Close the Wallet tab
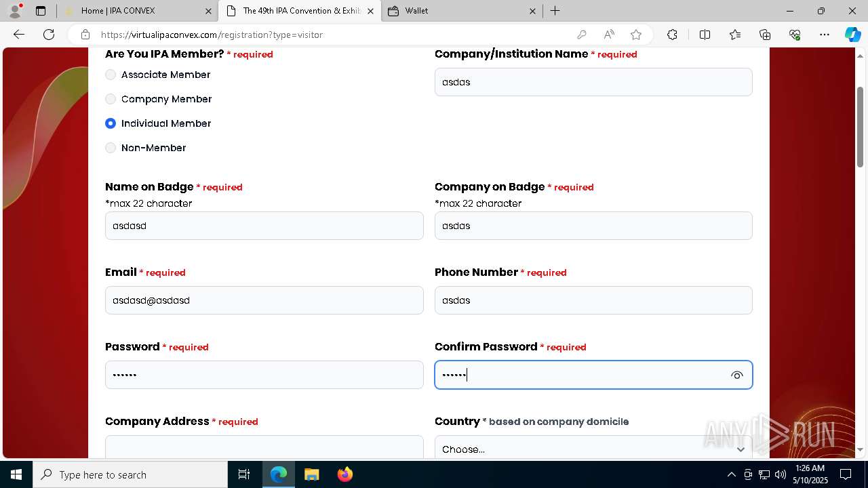This screenshot has height=488, width=868. click(532, 11)
